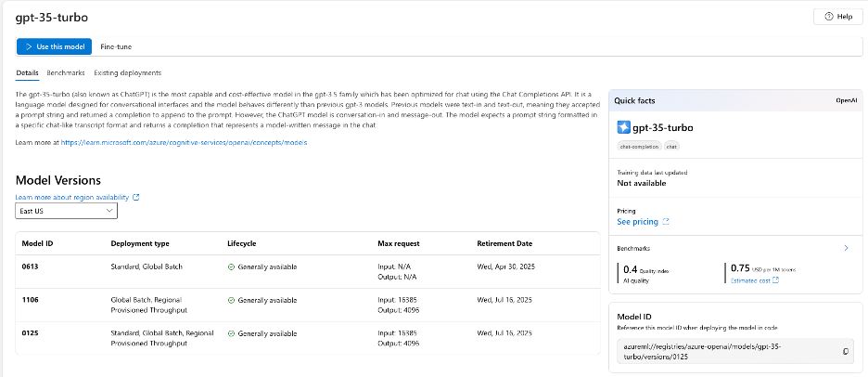Click the gpt-35-turbo page title
This screenshot has width=868, height=377.
pos(52,18)
